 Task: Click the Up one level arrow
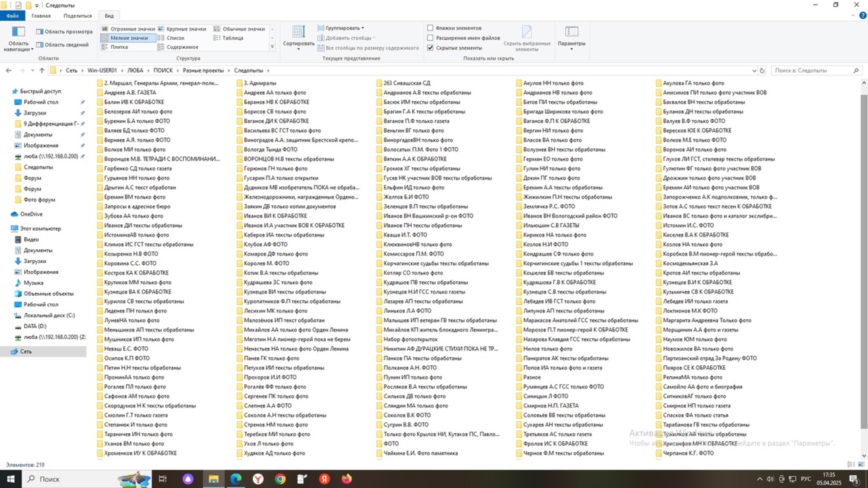(x=42, y=70)
